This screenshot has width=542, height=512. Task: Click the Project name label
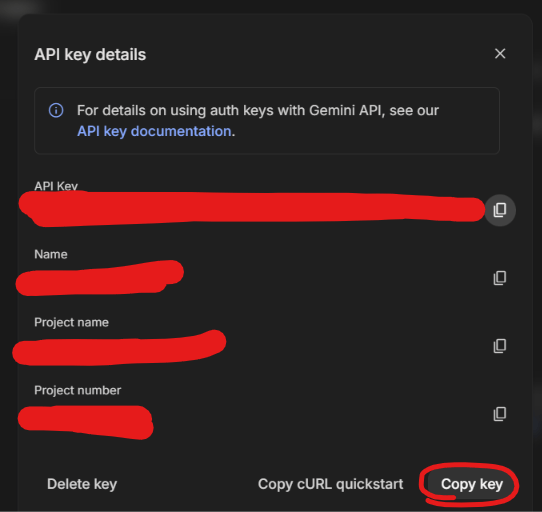point(71,322)
